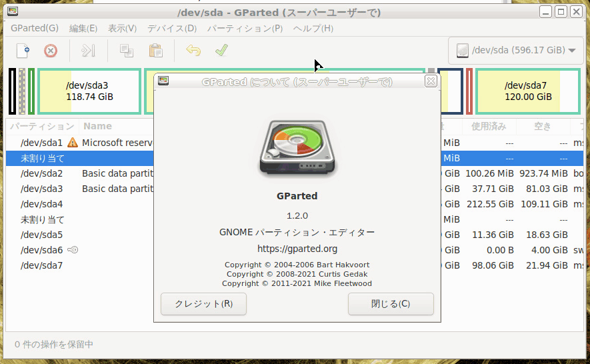Image resolution: width=590 pixels, height=364 pixels.
Task: Select the /dev/sda7 row in the list
Action: tap(295, 265)
